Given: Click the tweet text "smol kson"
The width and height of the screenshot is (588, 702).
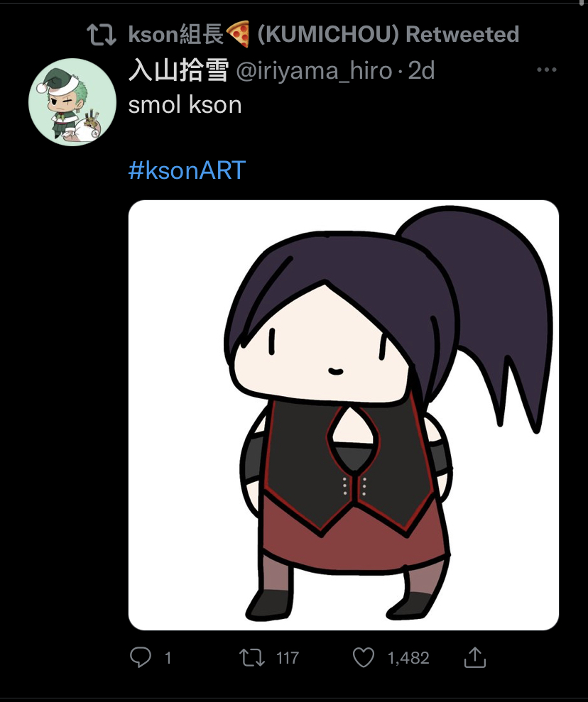Looking at the screenshot, I should pyautogui.click(x=185, y=105).
